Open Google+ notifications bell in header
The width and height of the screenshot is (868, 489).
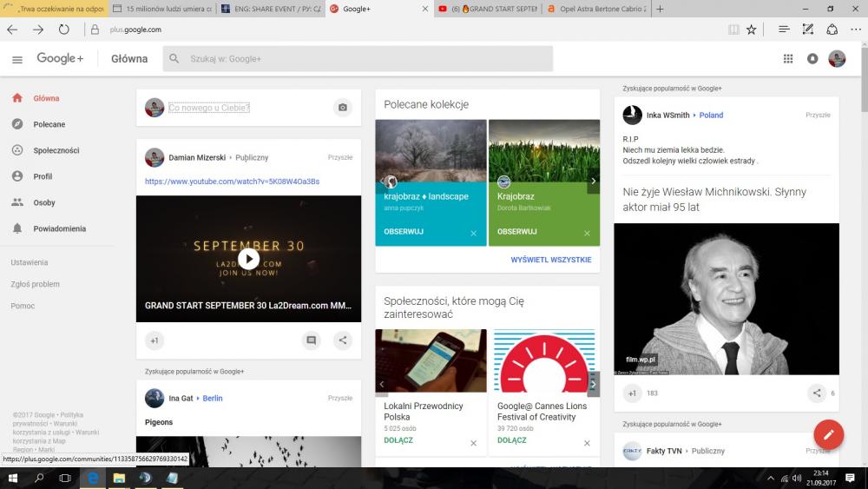click(812, 59)
